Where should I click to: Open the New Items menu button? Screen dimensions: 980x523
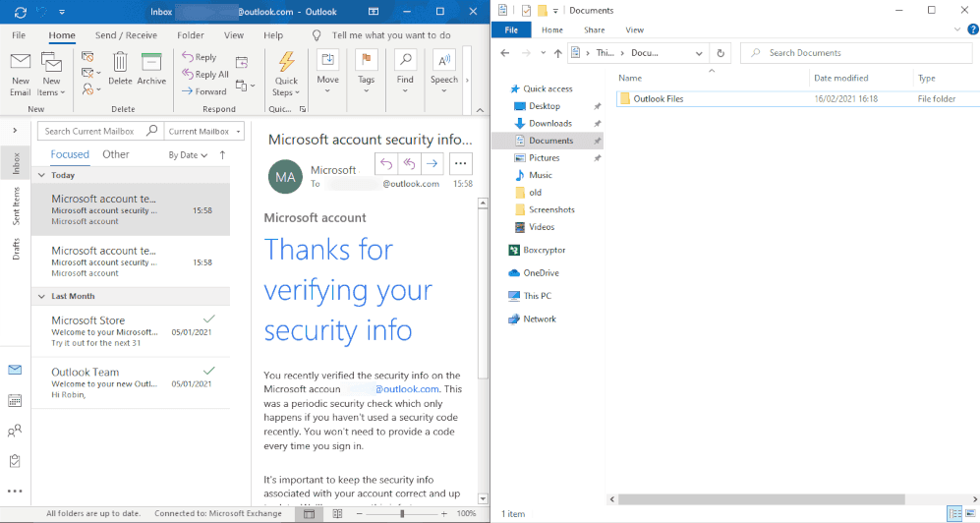pos(51,75)
